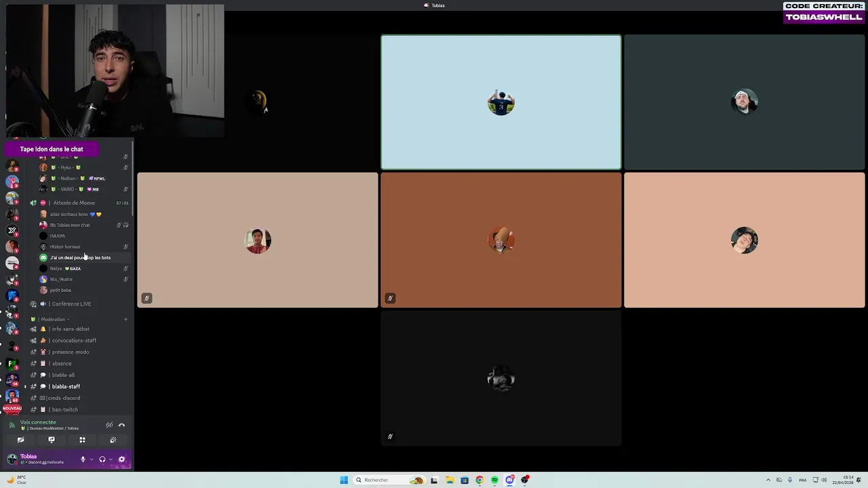Collapse the Modération category

pyautogui.click(x=53, y=319)
